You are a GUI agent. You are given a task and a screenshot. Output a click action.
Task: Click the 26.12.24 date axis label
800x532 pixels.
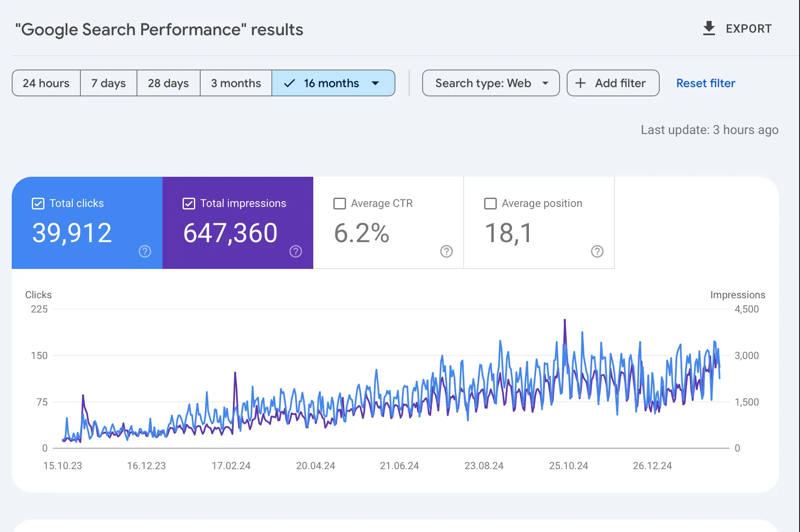pos(653,466)
